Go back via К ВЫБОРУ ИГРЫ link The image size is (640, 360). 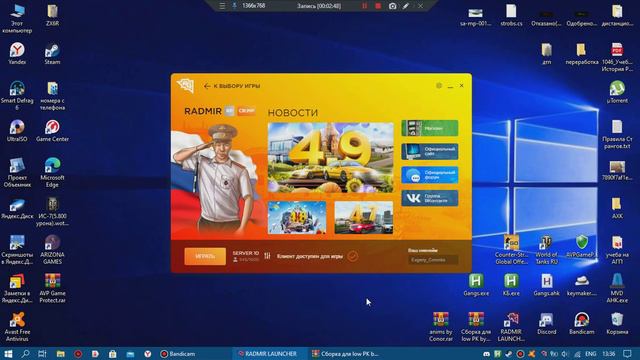tap(232, 86)
